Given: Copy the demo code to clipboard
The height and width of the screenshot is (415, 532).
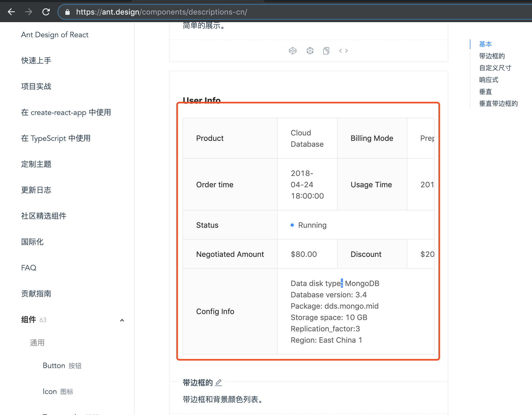Looking at the screenshot, I should click(326, 50).
